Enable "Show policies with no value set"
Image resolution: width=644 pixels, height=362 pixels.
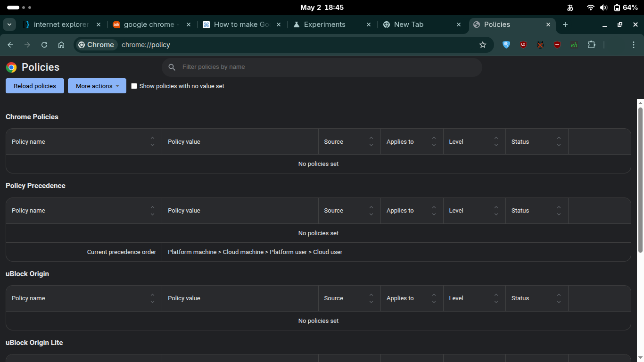tap(134, 86)
